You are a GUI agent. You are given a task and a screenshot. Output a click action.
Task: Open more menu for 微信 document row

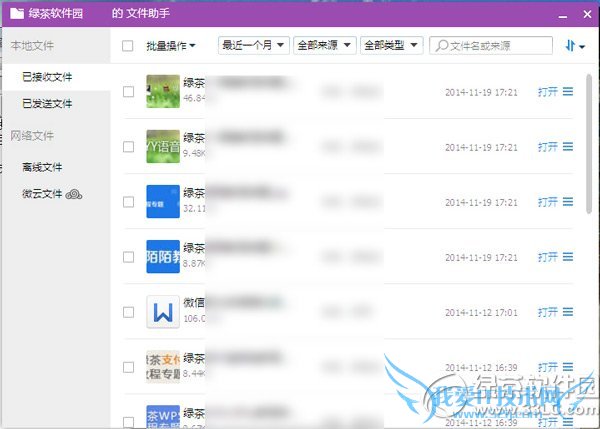tap(568, 312)
